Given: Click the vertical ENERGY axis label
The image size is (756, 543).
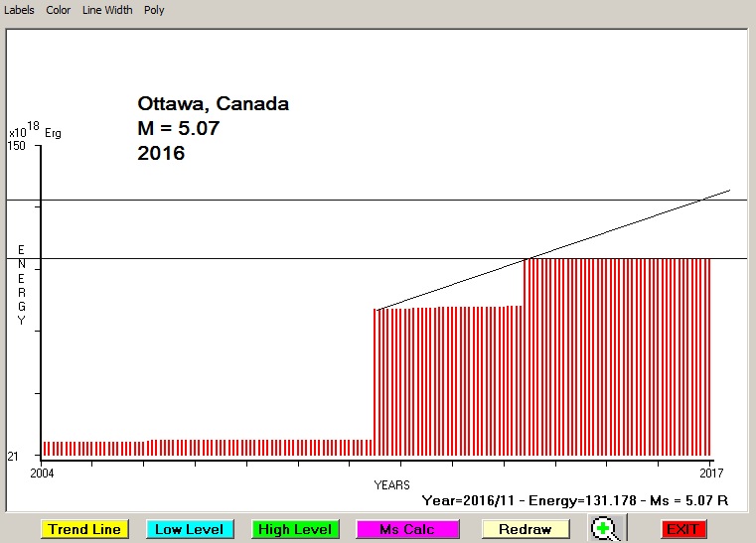Looking at the screenshot, I should tap(21, 285).
